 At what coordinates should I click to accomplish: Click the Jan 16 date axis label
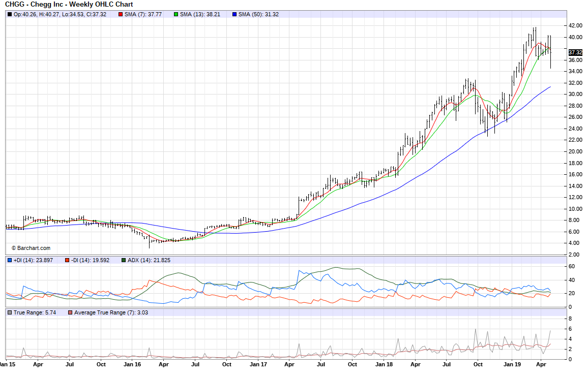pyautogui.click(x=132, y=364)
